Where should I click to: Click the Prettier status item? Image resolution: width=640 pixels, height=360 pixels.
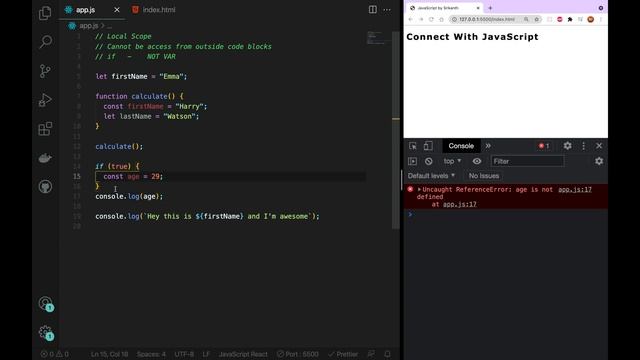[x=343, y=354]
